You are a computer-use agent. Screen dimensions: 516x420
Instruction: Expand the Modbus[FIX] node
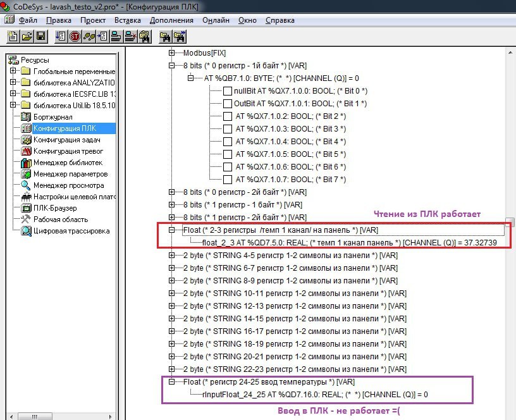click(x=172, y=52)
